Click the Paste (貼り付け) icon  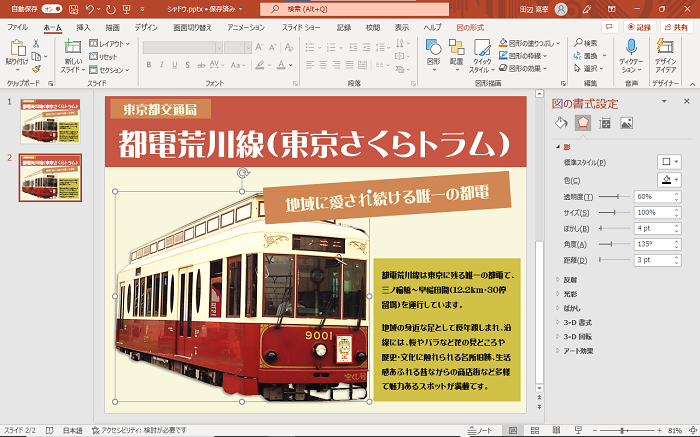18,48
